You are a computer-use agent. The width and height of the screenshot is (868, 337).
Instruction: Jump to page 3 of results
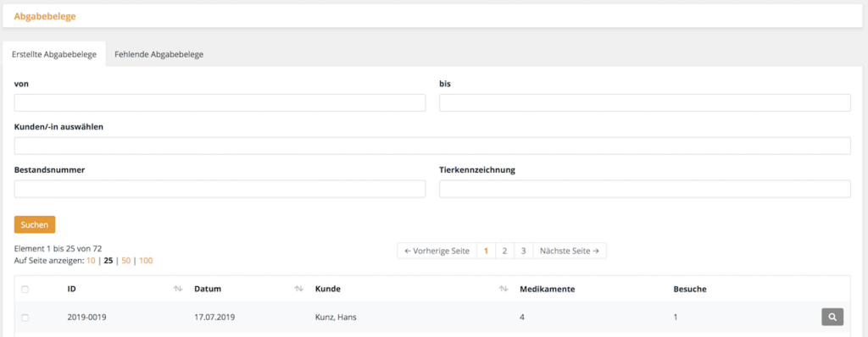524,251
